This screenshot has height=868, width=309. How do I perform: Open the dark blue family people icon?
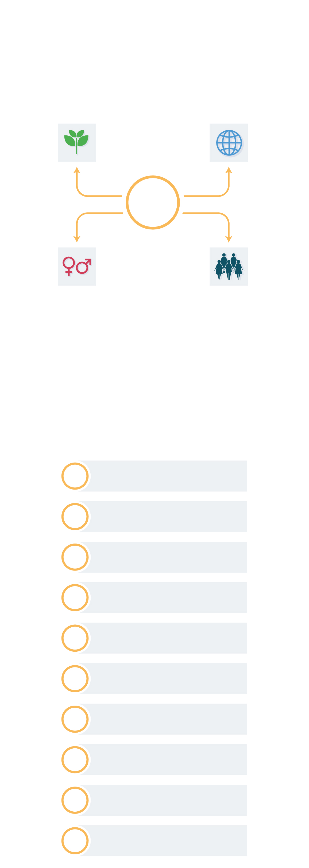229,267
